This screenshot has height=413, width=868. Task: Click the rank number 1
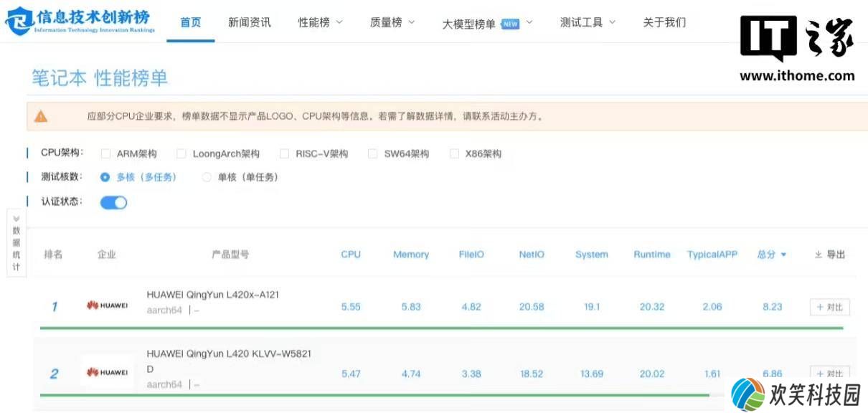coord(54,307)
